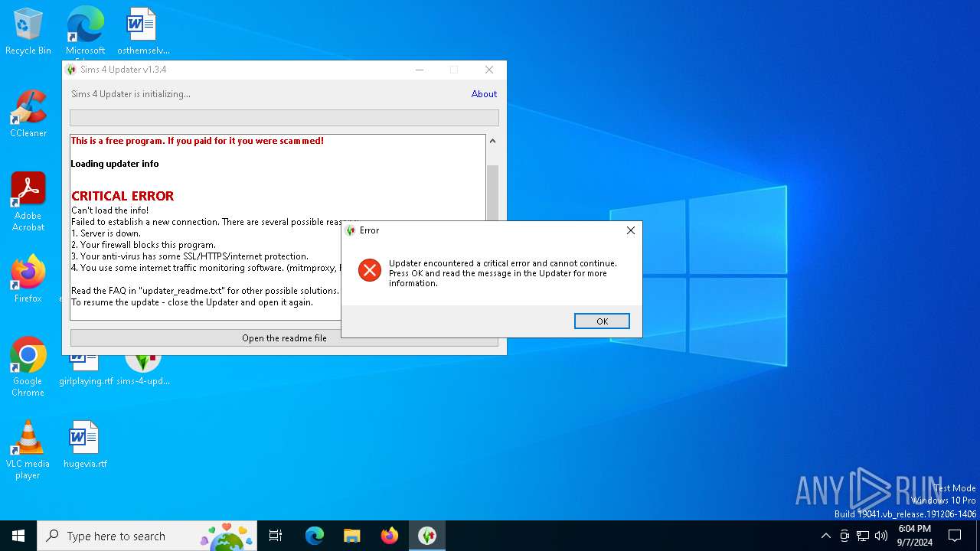
Task: Click the Open the readme file button
Action: [x=284, y=338]
